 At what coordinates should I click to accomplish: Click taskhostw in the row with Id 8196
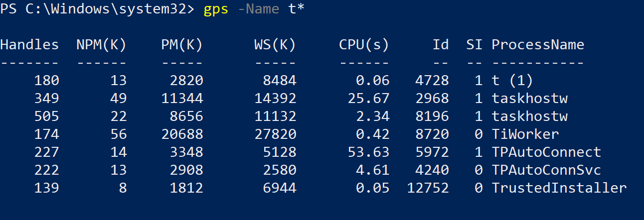529,116
